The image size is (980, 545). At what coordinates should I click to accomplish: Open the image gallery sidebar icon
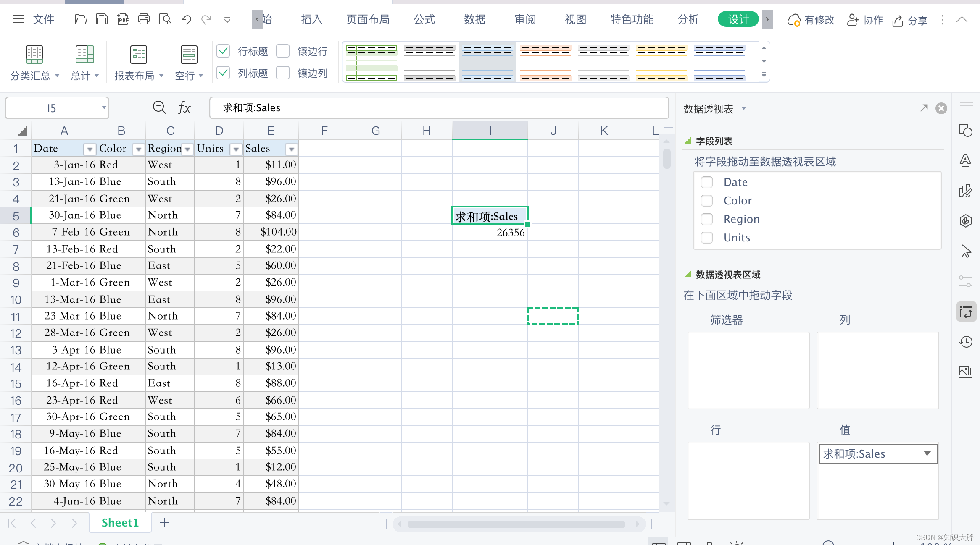coord(966,372)
